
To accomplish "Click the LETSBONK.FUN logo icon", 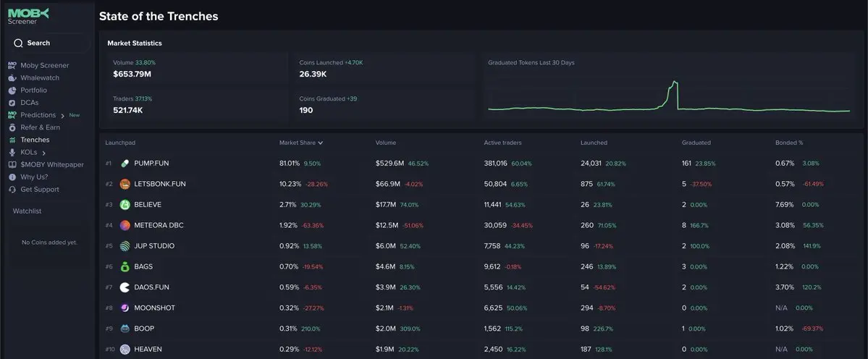I will (x=125, y=184).
